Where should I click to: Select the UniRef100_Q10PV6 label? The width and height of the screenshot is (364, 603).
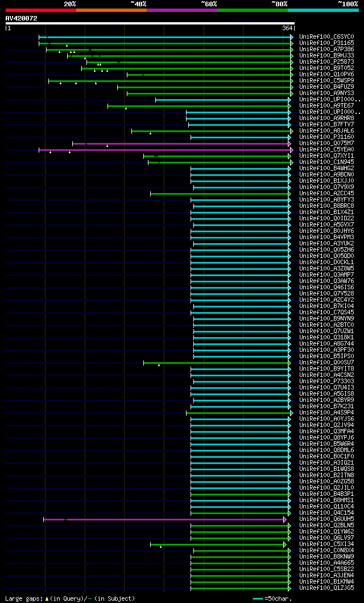pos(327,74)
